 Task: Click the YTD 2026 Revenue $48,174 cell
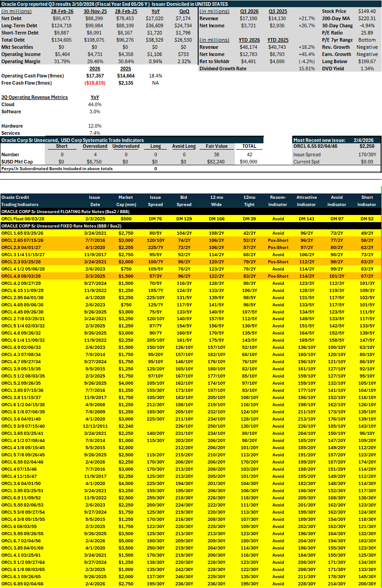click(250, 47)
